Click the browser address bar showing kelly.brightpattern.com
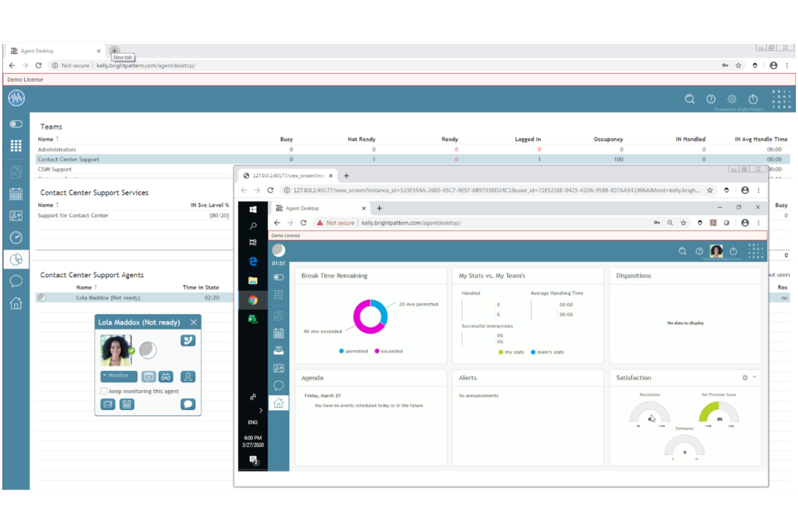The height and width of the screenshot is (532, 798). tap(146, 65)
